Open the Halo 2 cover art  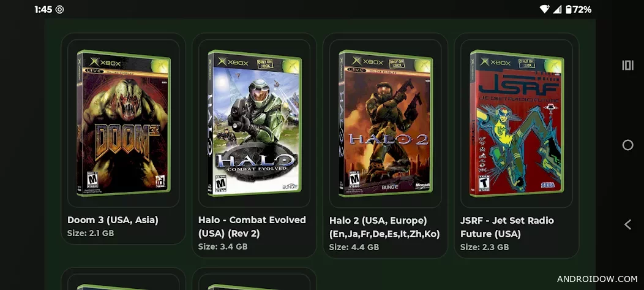(385, 123)
